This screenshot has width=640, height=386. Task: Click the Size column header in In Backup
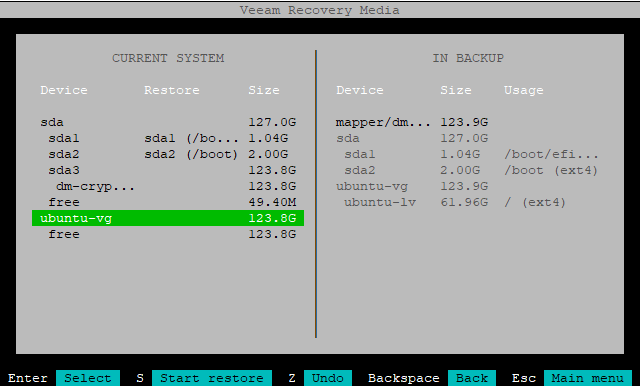[x=456, y=90]
